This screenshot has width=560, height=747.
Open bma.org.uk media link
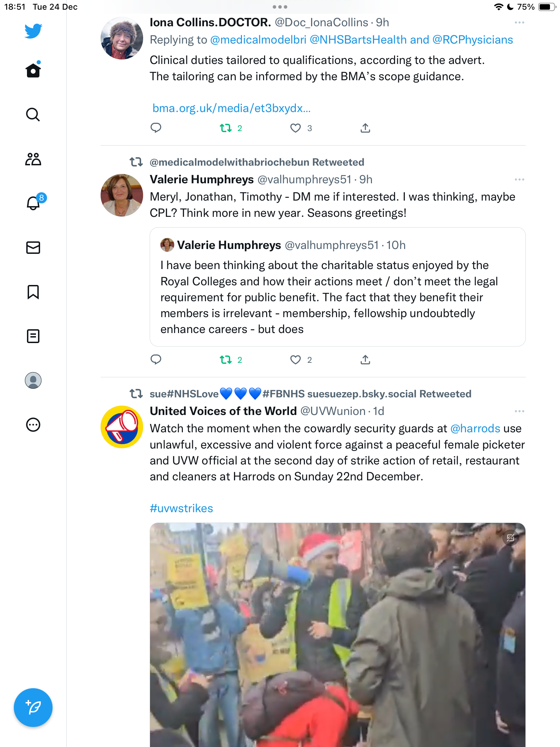pos(232,108)
